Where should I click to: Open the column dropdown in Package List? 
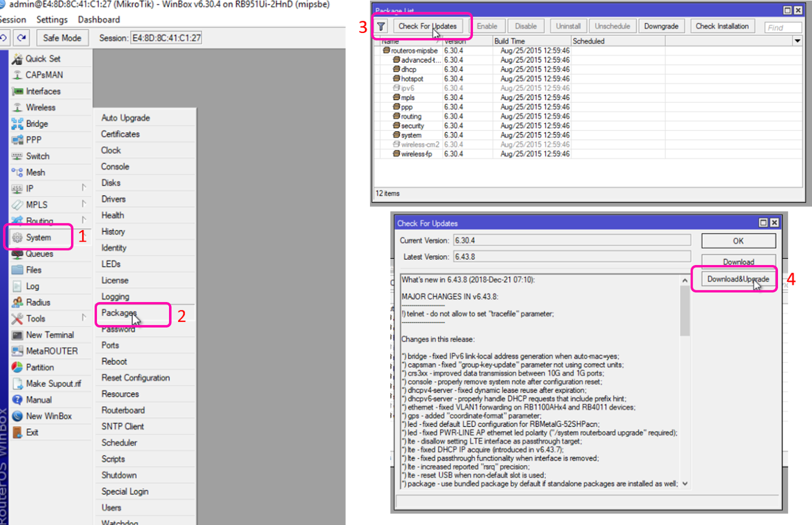click(x=797, y=41)
